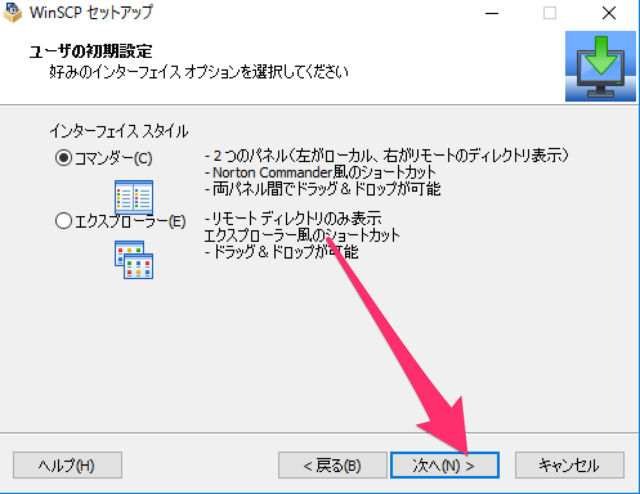Select the コマンダー(C) radio button

(x=65, y=158)
